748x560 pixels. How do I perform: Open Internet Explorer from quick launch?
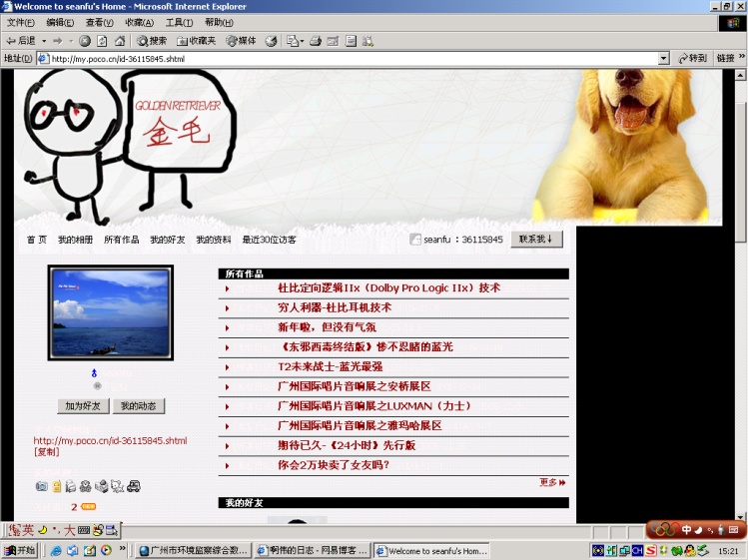56,550
